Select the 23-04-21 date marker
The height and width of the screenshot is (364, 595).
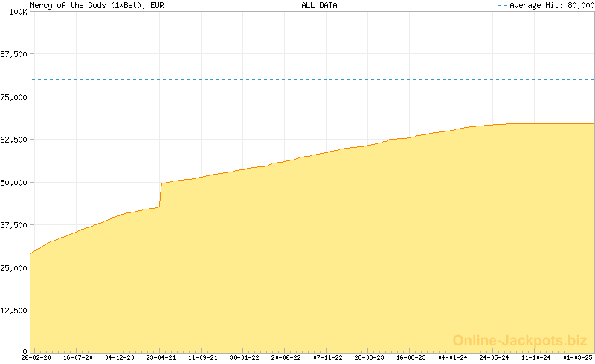pyautogui.click(x=161, y=357)
